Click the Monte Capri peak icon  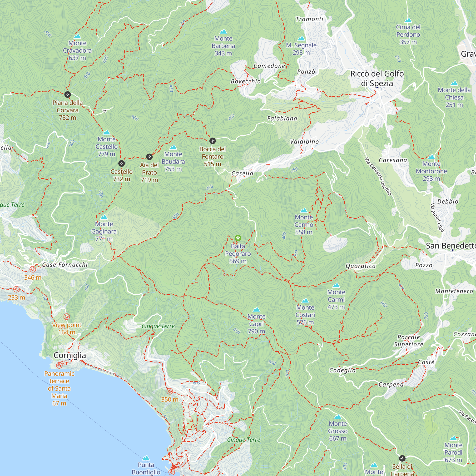pyautogui.click(x=257, y=309)
